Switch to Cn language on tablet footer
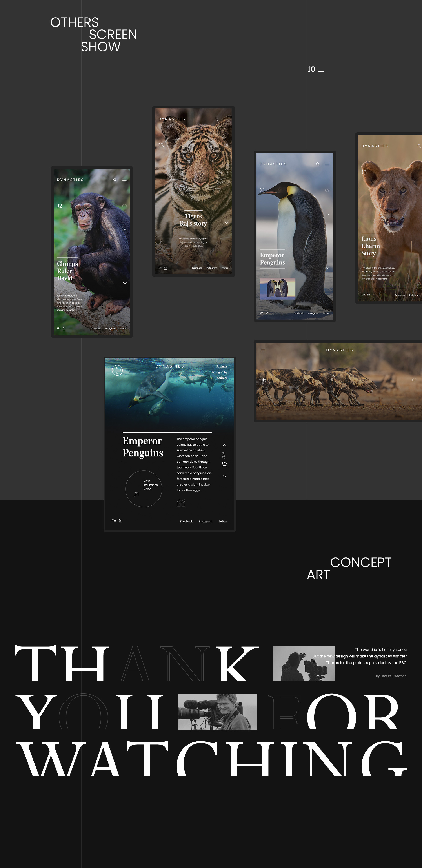The image size is (422, 868). 114,520
